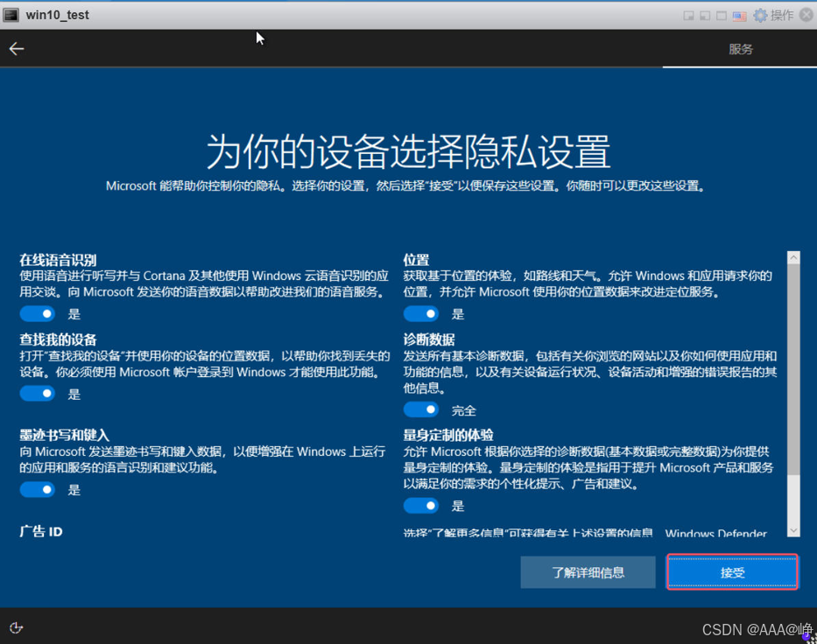Click the medium-size console window icon
Screen dimensions: 817x644
coord(705,16)
